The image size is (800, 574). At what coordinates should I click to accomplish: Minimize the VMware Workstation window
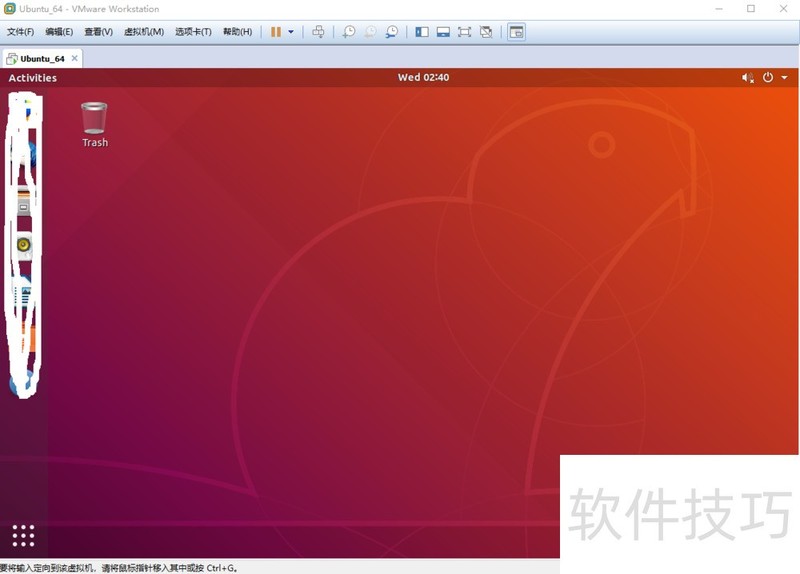click(719, 9)
